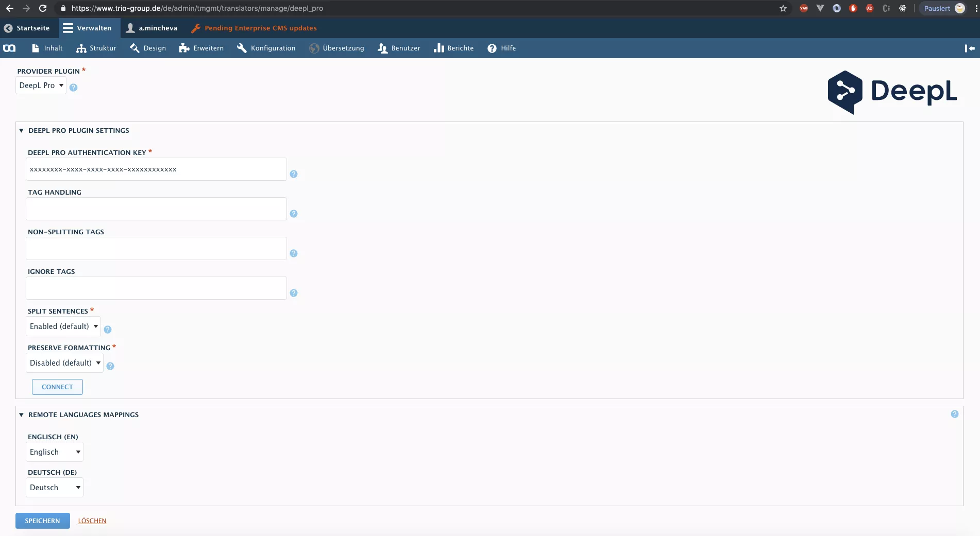Go to Startseite in admin toolbar
Image resolution: width=980 pixels, height=536 pixels.
pyautogui.click(x=27, y=28)
